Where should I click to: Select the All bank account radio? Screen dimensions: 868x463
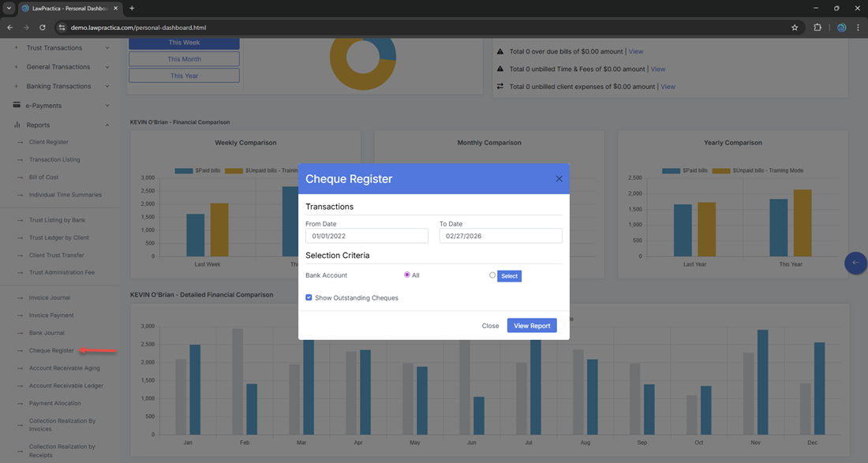click(407, 275)
